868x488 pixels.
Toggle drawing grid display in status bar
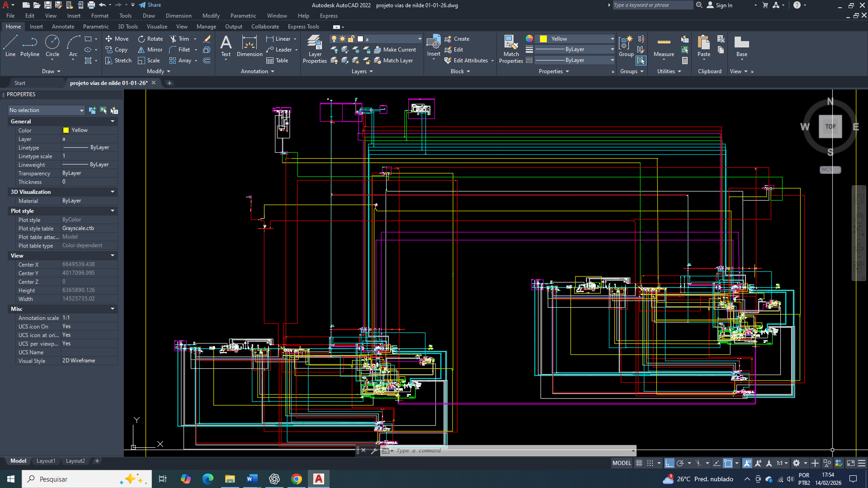(x=639, y=463)
